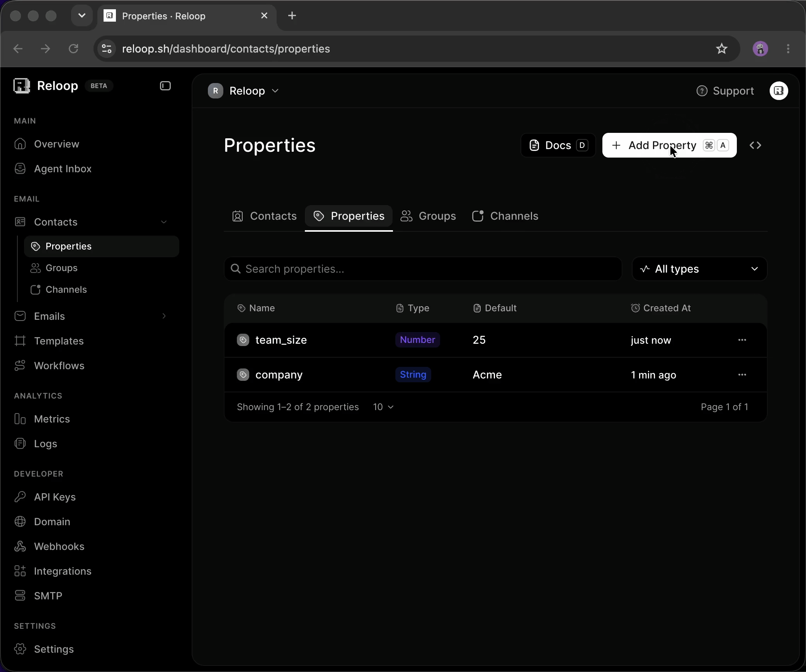Screen dimensions: 806x672
Task: Bookmark this page with star icon
Action: click(x=722, y=49)
